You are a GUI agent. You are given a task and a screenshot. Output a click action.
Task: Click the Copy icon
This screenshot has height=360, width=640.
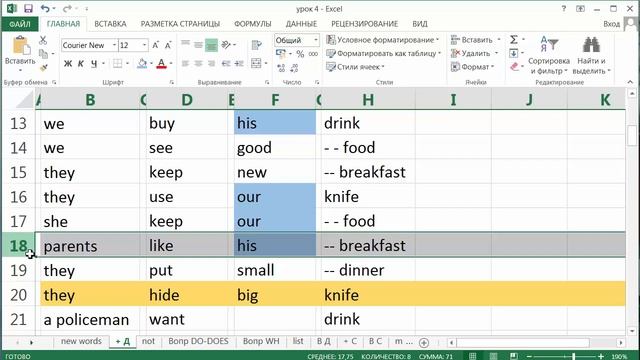pos(43,53)
